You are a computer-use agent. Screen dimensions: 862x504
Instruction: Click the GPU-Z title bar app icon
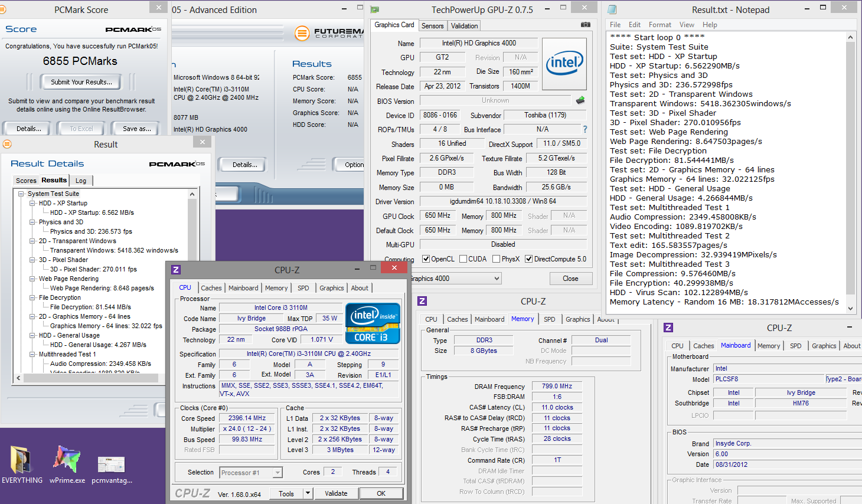tap(375, 9)
